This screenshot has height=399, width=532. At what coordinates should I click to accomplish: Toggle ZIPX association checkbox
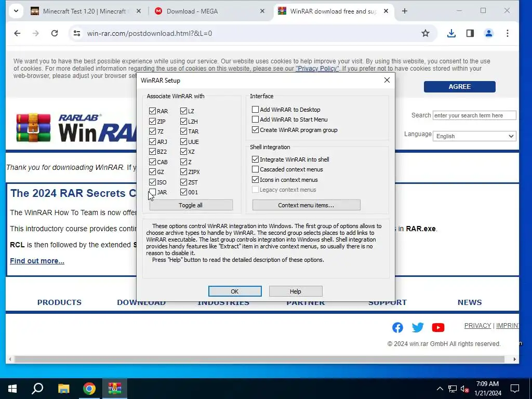click(x=183, y=172)
